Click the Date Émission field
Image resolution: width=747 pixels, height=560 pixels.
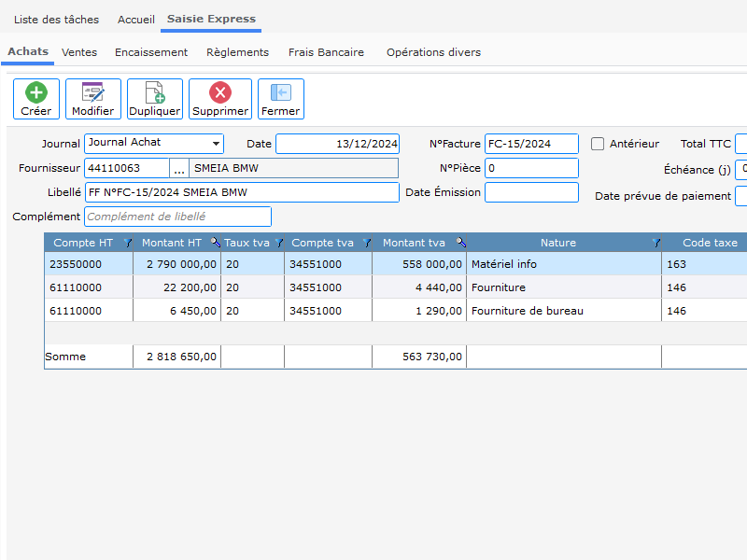coord(531,192)
